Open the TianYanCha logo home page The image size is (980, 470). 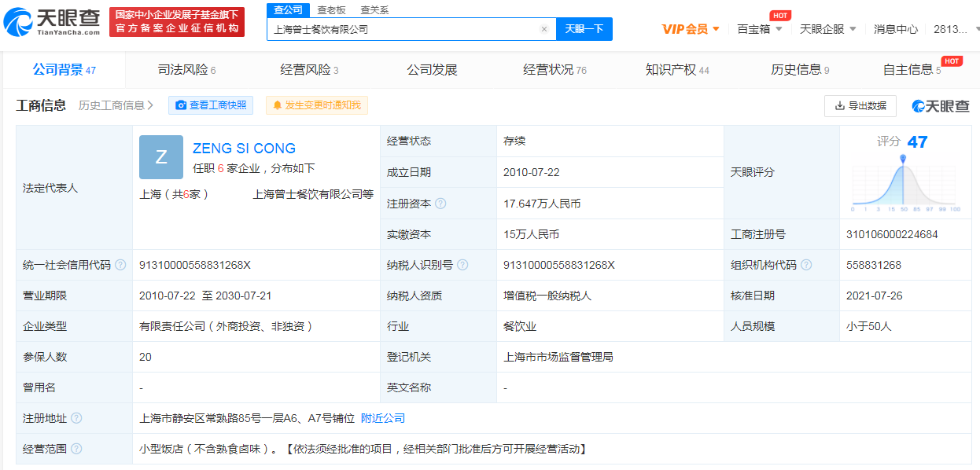point(52,21)
